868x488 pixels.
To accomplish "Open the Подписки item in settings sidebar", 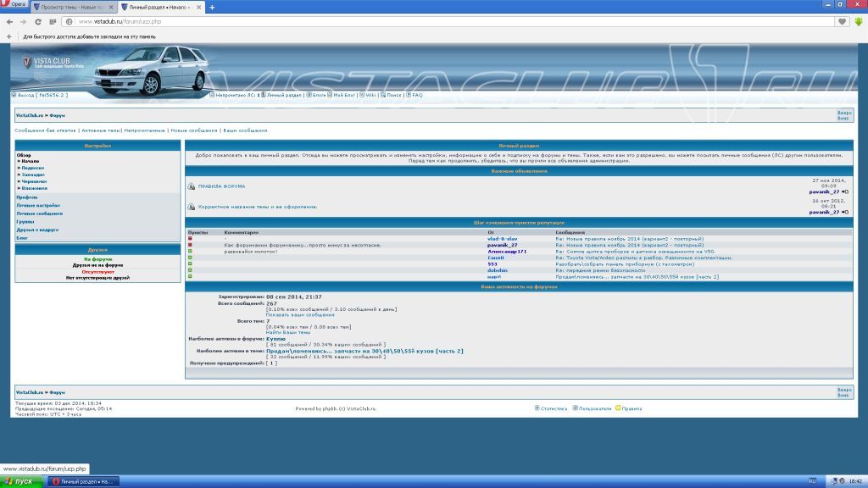I will [x=33, y=168].
